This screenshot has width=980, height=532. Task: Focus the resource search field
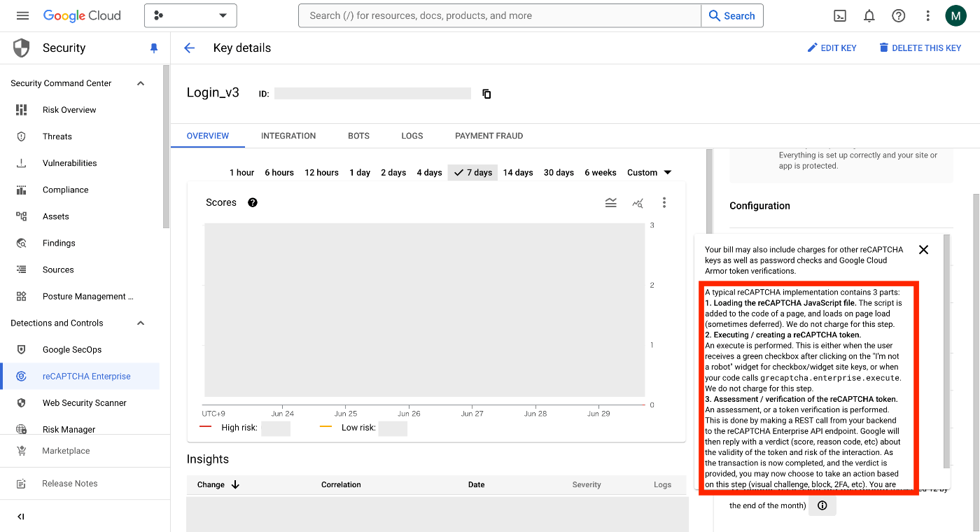[500, 15]
